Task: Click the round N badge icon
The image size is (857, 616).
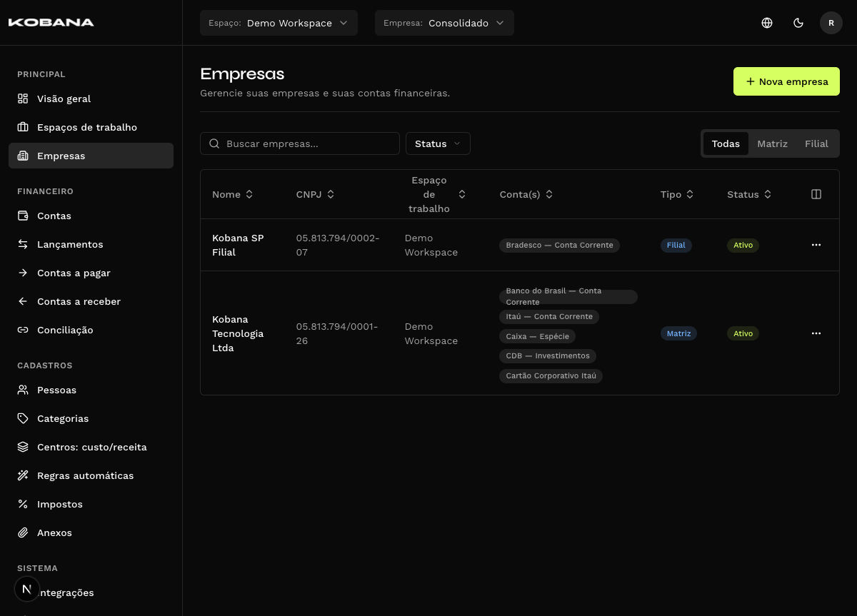Action: click(x=27, y=589)
